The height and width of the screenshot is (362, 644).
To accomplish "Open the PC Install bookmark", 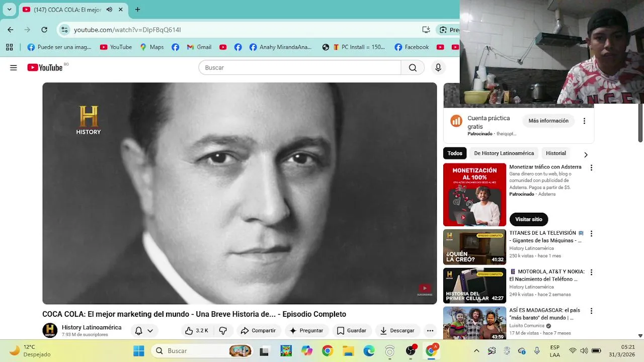I will [359, 47].
